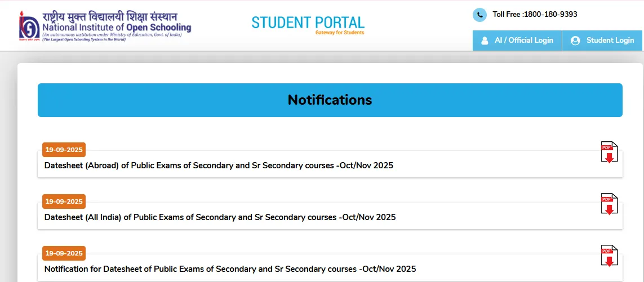
Task: Download the Datesheet (Abroad) PDF icon
Action: coord(609,153)
